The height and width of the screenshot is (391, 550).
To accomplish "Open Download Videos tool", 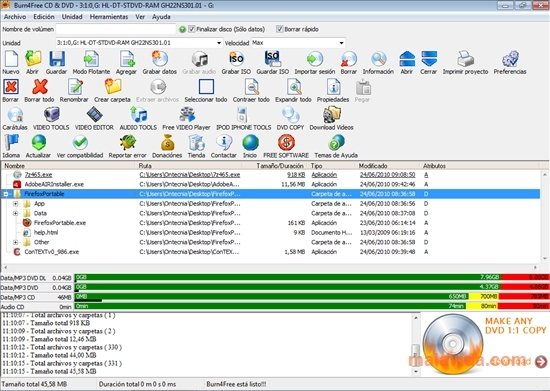I will (x=331, y=115).
